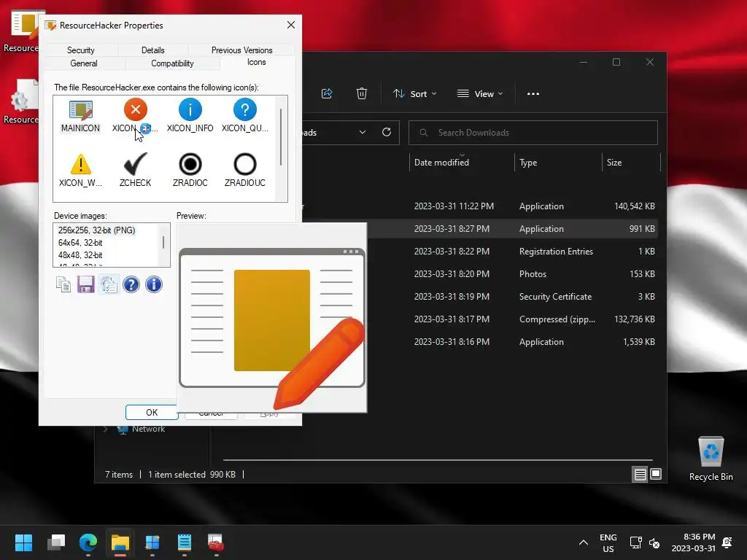Image resolution: width=747 pixels, height=560 pixels.
Task: Click the Notepad icon on the taskbar
Action: point(185,542)
